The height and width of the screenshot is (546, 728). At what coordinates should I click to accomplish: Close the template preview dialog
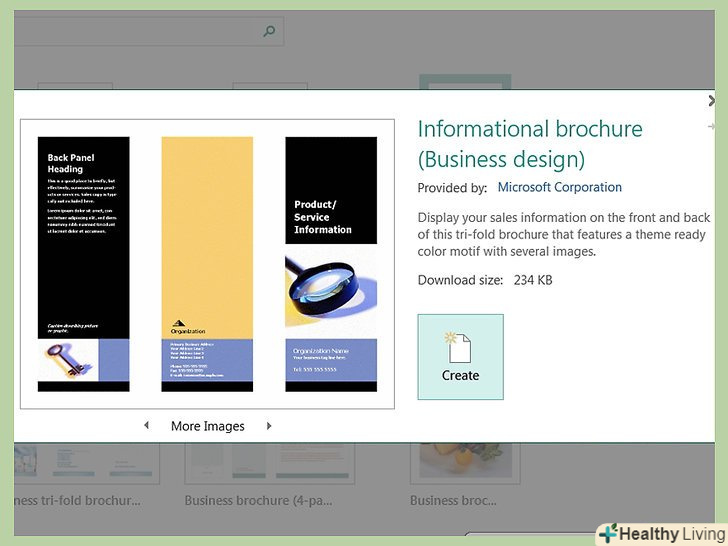pyautogui.click(x=712, y=101)
